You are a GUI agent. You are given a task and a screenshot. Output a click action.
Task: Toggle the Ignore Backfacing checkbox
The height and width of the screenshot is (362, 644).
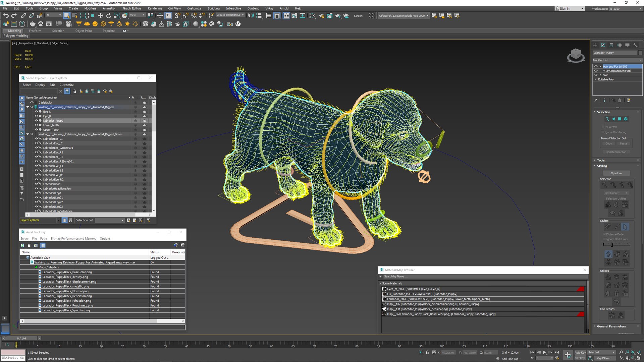(603, 132)
